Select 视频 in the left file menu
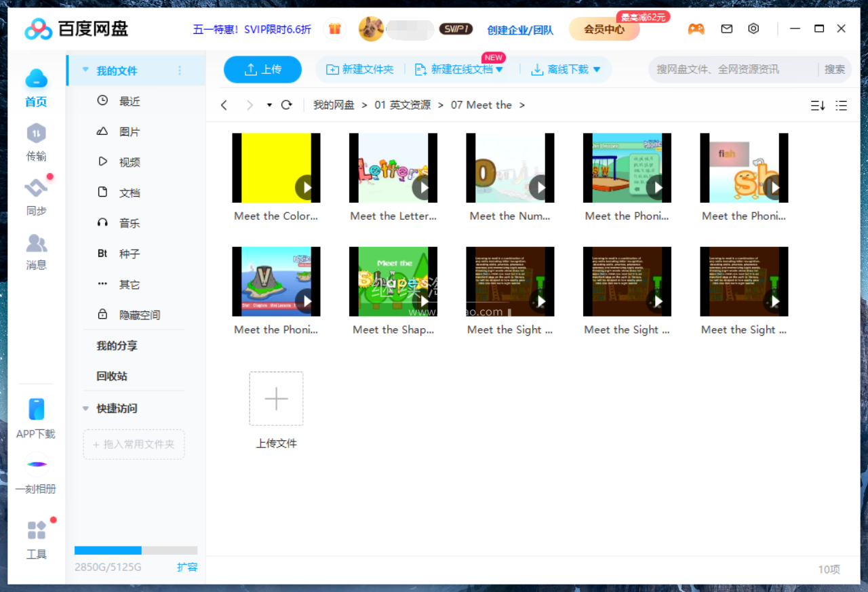This screenshot has width=868, height=592. [x=129, y=162]
